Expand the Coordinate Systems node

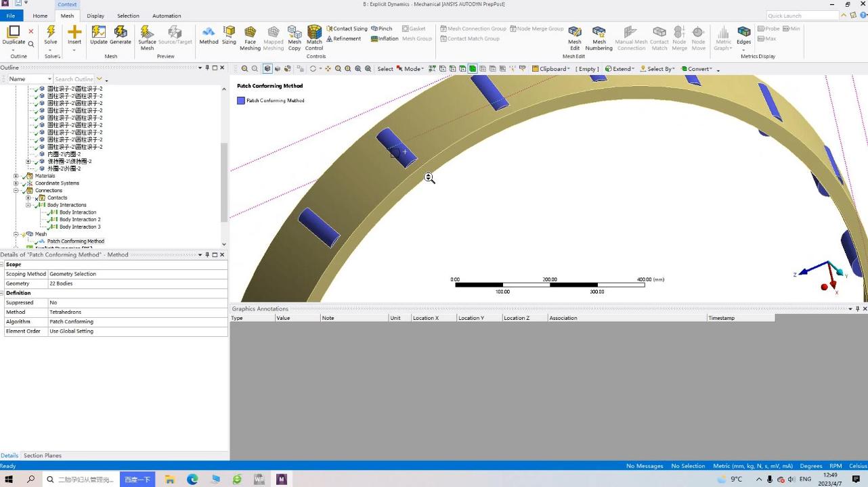tap(16, 183)
